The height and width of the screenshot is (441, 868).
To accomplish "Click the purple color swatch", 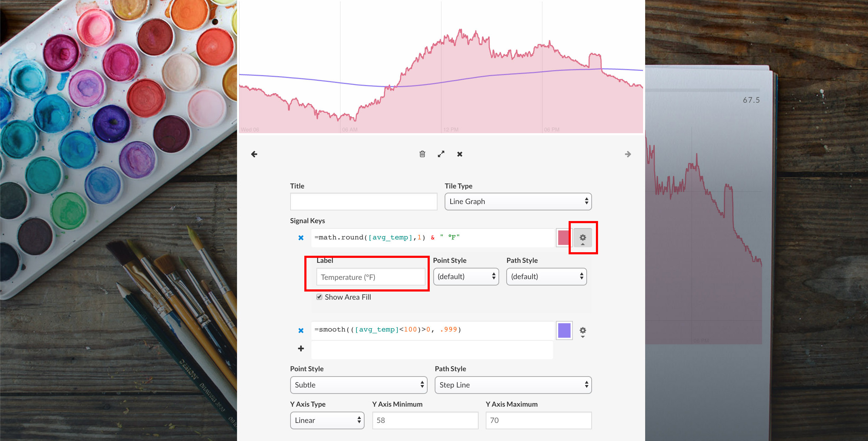I will (564, 330).
